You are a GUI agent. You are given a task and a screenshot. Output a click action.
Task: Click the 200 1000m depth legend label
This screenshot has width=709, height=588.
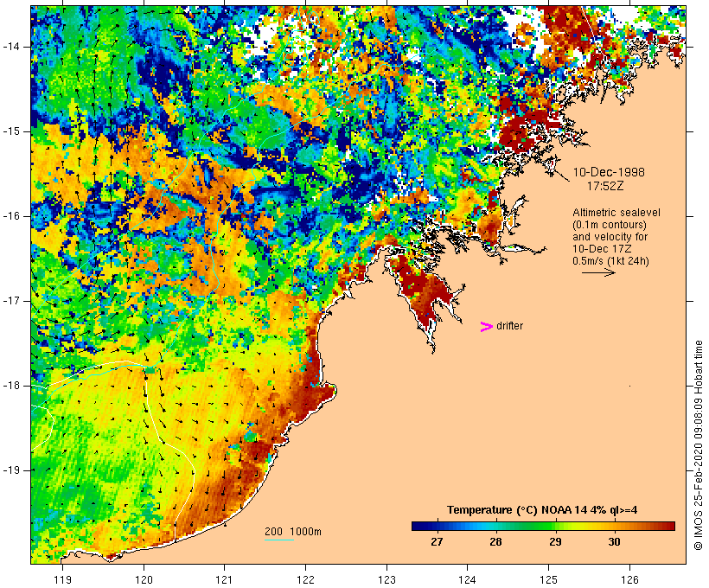(292, 531)
